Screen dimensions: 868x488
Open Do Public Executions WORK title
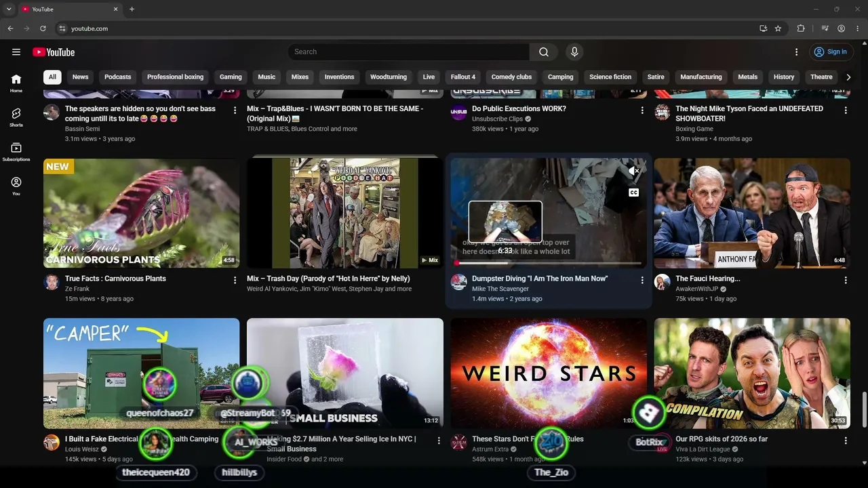tap(519, 108)
